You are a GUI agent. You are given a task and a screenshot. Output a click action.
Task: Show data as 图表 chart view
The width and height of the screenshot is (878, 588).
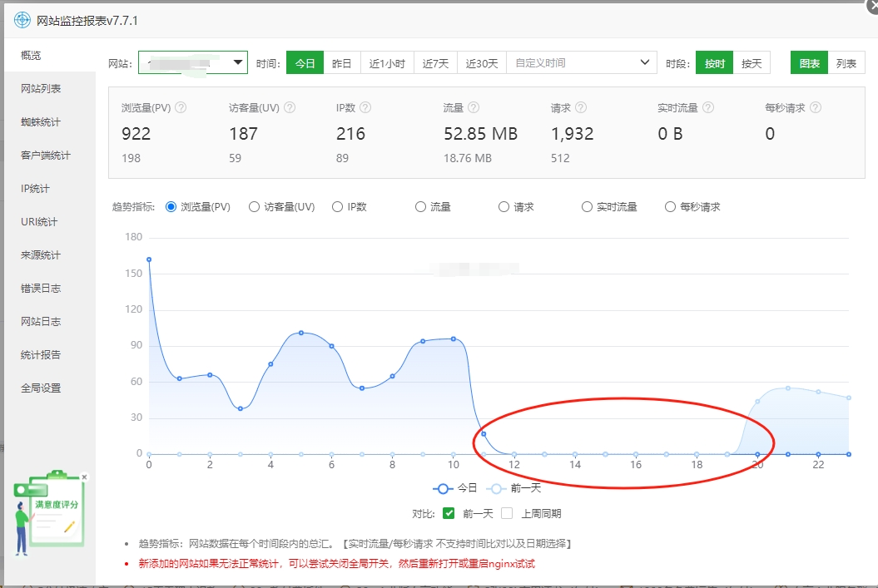click(x=809, y=62)
